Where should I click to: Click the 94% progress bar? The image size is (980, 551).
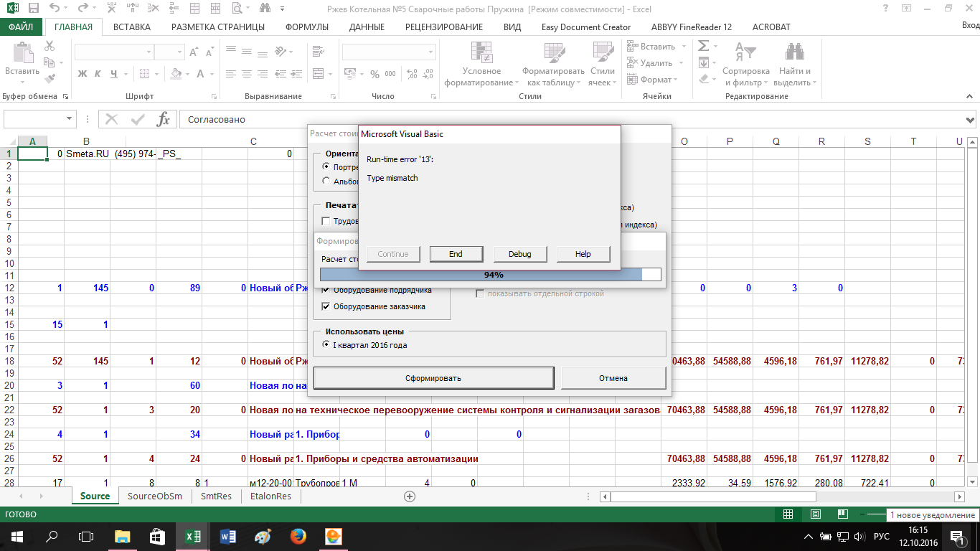pos(491,275)
